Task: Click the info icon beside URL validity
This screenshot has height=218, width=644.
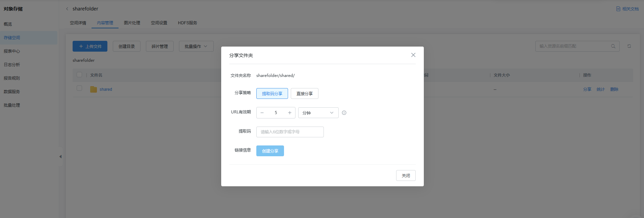Action: pyautogui.click(x=344, y=113)
